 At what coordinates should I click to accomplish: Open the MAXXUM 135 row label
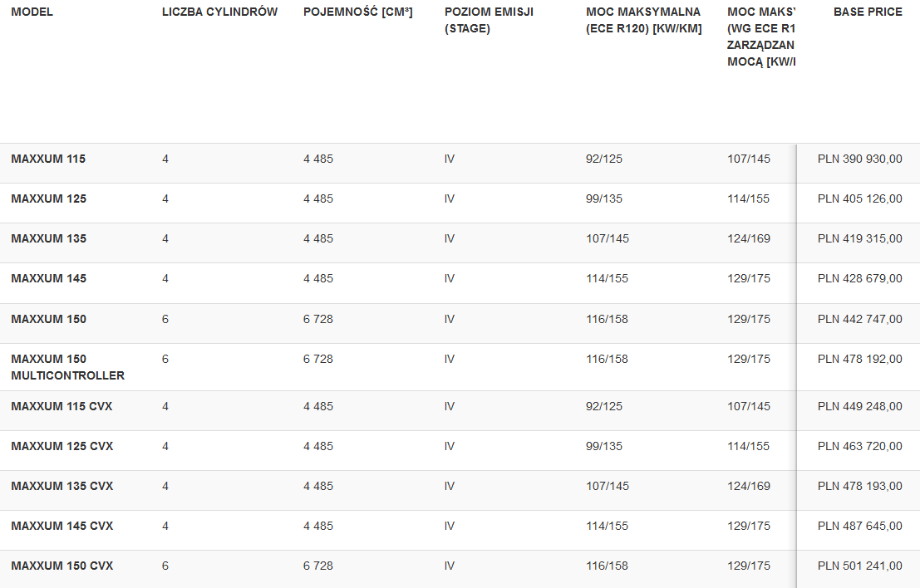coord(48,238)
